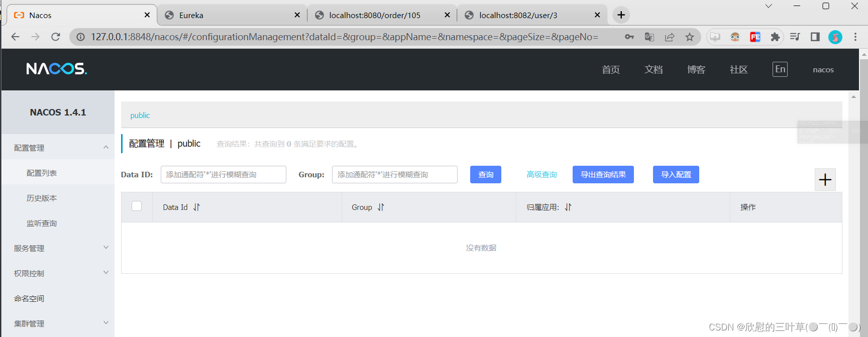Image resolution: width=868 pixels, height=337 pixels.
Task: Collapse the 配置管理 sidebar section
Action: click(58, 148)
